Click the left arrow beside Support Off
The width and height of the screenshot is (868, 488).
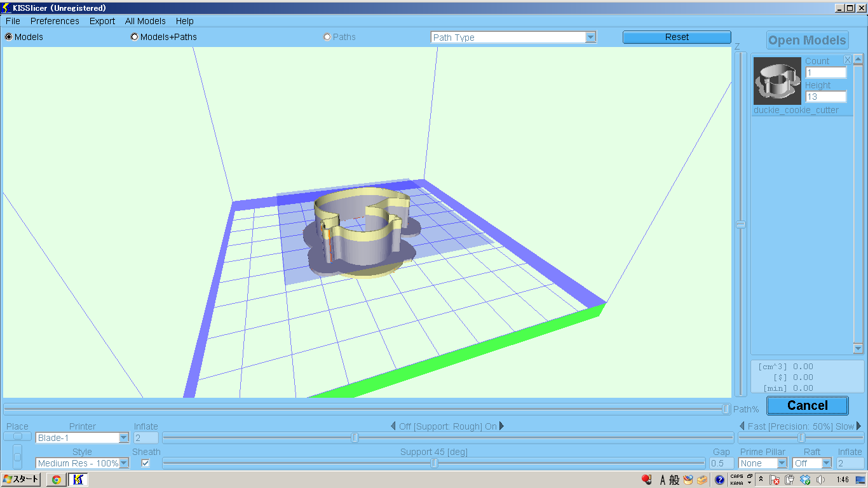[x=393, y=426]
